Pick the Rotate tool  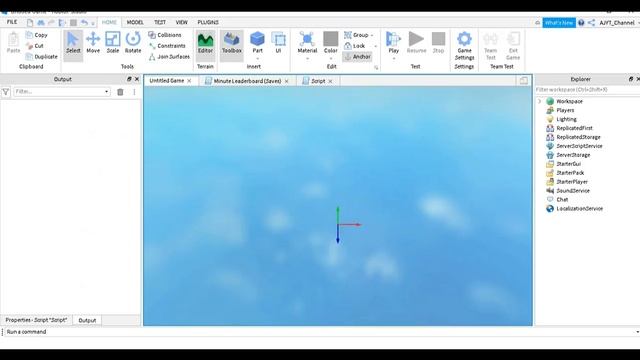click(133, 42)
